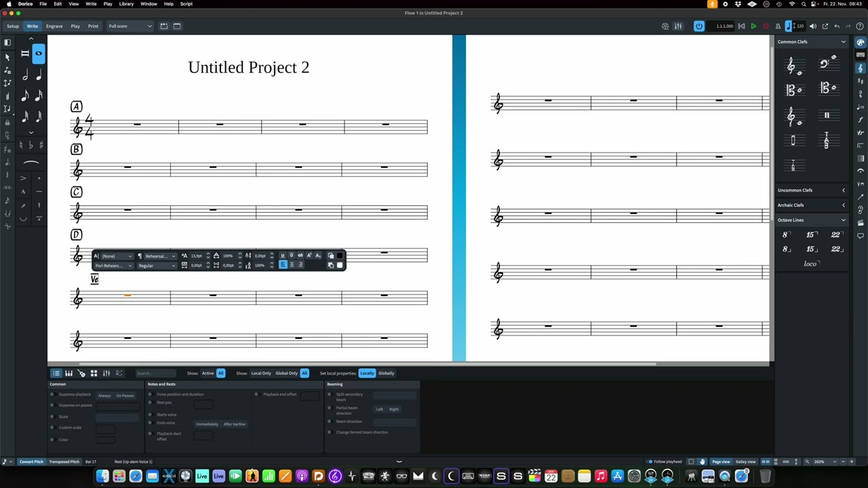Open the Library menu
The width and height of the screenshot is (868, 488).
(126, 4)
